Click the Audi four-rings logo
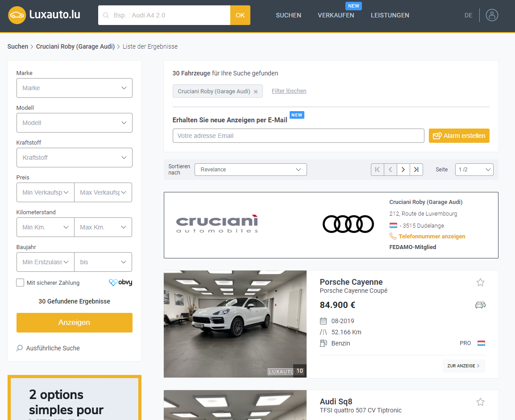The width and height of the screenshot is (515, 420). [348, 224]
